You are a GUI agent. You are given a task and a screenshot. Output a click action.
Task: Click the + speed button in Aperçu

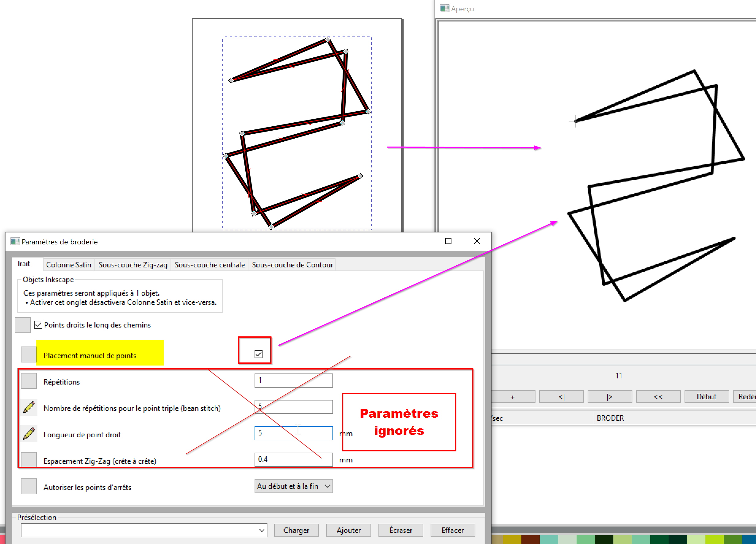(x=513, y=397)
